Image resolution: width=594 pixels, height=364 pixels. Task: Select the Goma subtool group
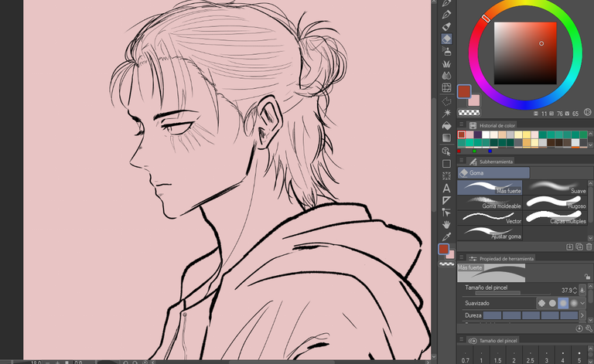click(493, 173)
